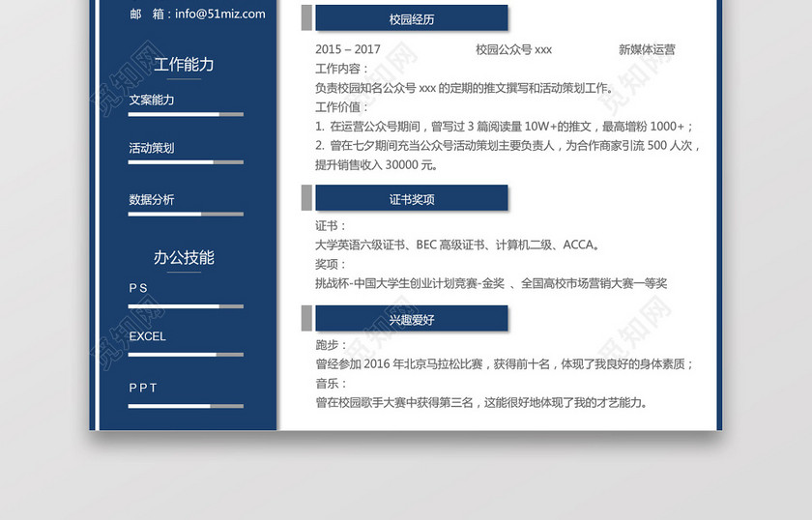Image resolution: width=812 pixels, height=520 pixels.
Task: Click the 文案能力 progress bar
Action: pos(186,114)
